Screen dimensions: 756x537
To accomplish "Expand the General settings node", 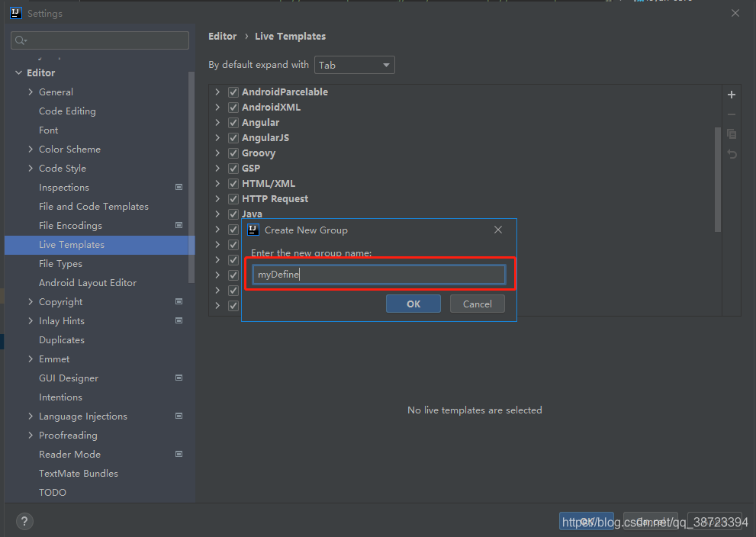I will tap(31, 92).
